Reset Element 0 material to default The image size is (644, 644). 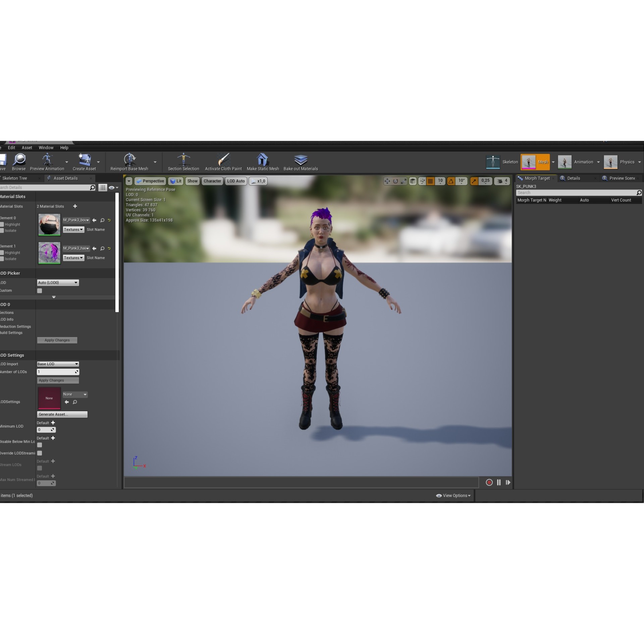point(109,220)
